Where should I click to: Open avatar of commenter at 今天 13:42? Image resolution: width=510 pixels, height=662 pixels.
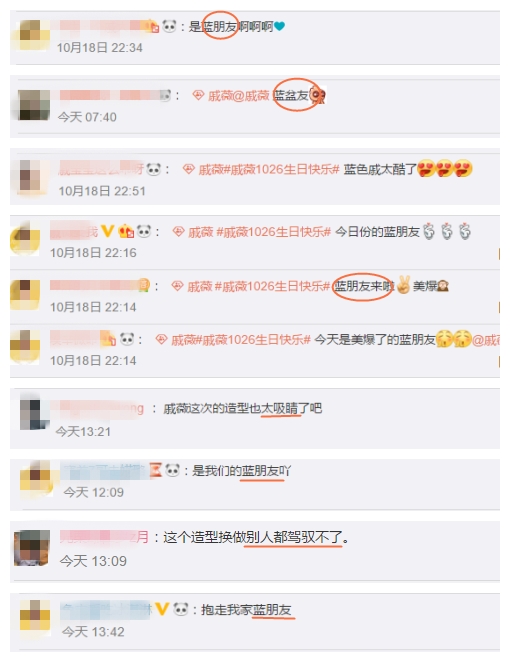[35, 616]
